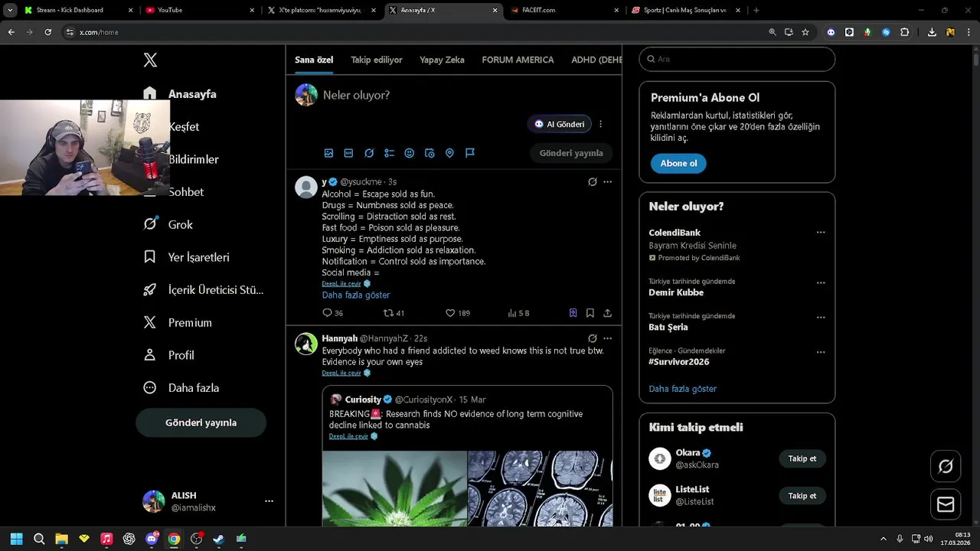Viewport: 980px width, 551px height.
Task: Open Bildirimler in the sidebar
Action: point(194,159)
